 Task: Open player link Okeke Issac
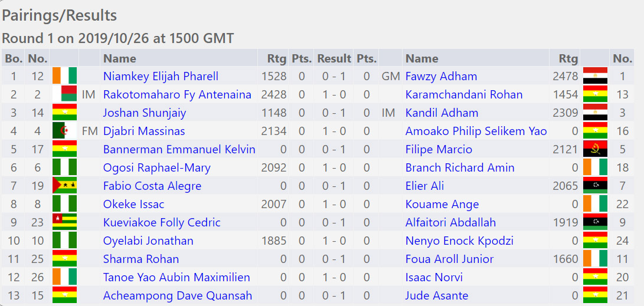(133, 204)
